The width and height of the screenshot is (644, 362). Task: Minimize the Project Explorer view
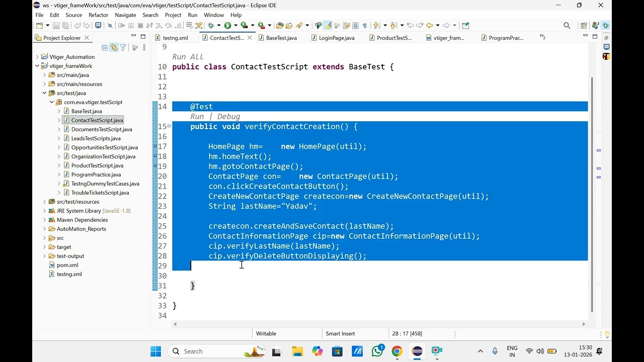[133, 36]
